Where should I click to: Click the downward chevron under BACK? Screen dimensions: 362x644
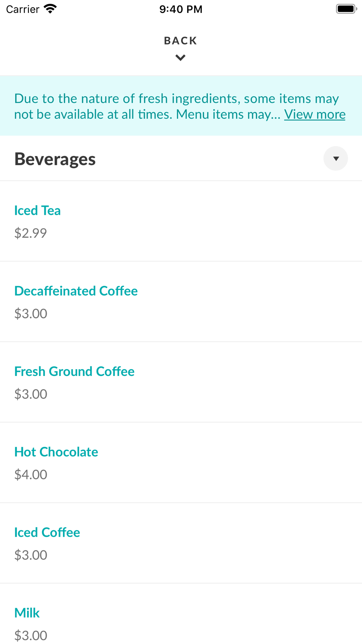(x=180, y=58)
